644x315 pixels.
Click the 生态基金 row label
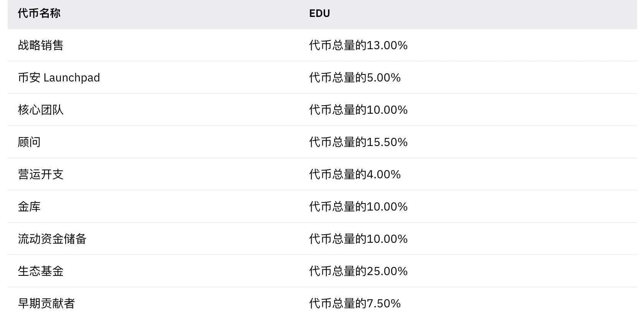(41, 271)
